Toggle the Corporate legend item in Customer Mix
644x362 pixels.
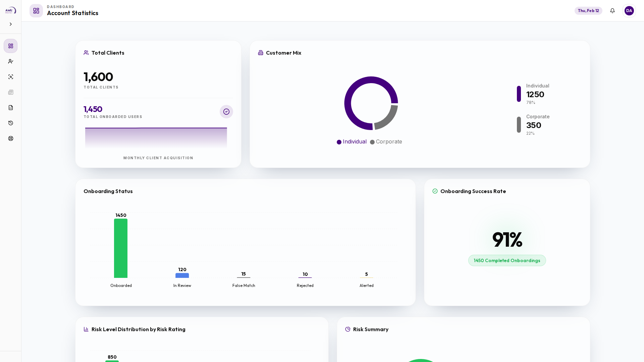[x=386, y=142]
